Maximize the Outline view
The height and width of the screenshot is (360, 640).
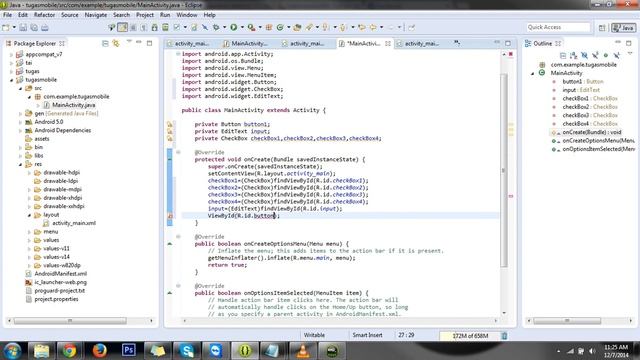coord(629,43)
